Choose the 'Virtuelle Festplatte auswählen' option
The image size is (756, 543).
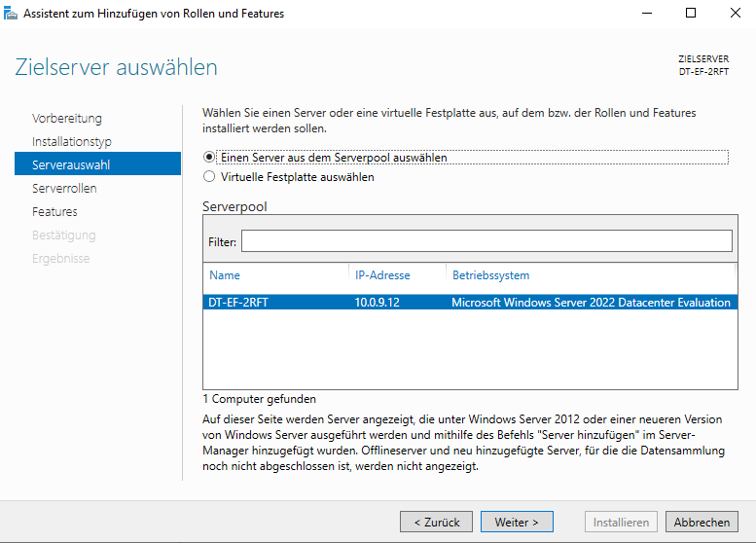[x=209, y=177]
